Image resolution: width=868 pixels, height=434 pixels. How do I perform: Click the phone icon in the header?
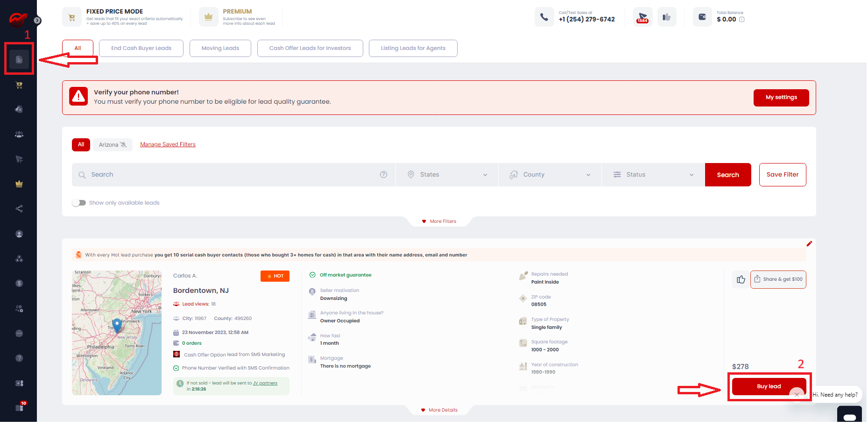(x=544, y=17)
